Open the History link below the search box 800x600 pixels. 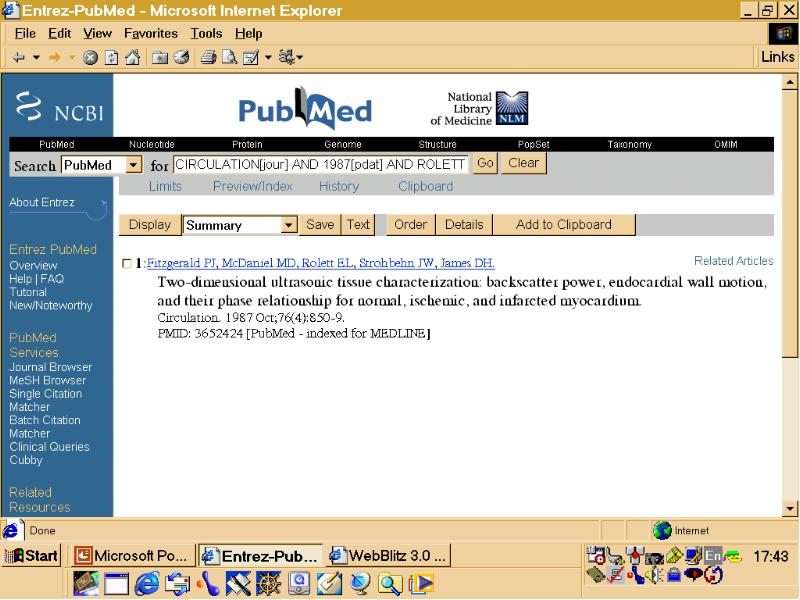(x=339, y=186)
